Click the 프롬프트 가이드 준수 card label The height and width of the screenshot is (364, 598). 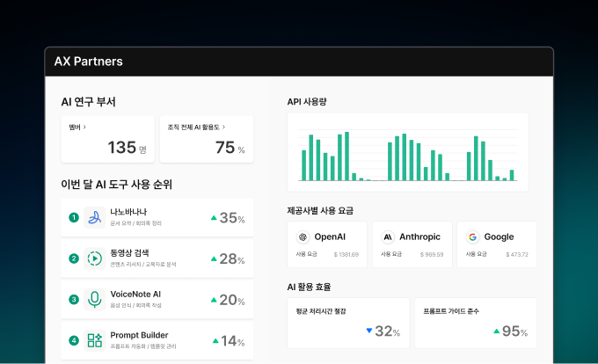(451, 311)
